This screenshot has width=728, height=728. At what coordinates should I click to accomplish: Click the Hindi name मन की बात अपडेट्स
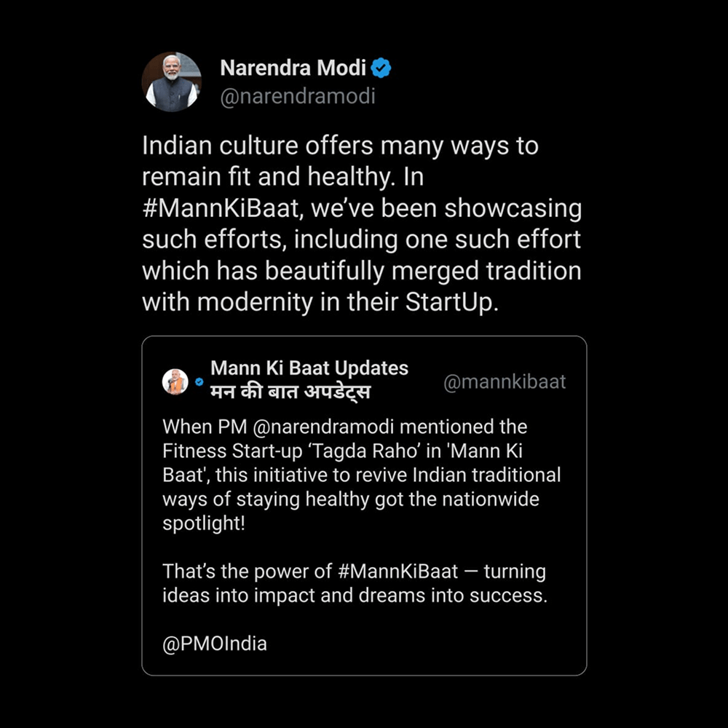click(x=290, y=392)
